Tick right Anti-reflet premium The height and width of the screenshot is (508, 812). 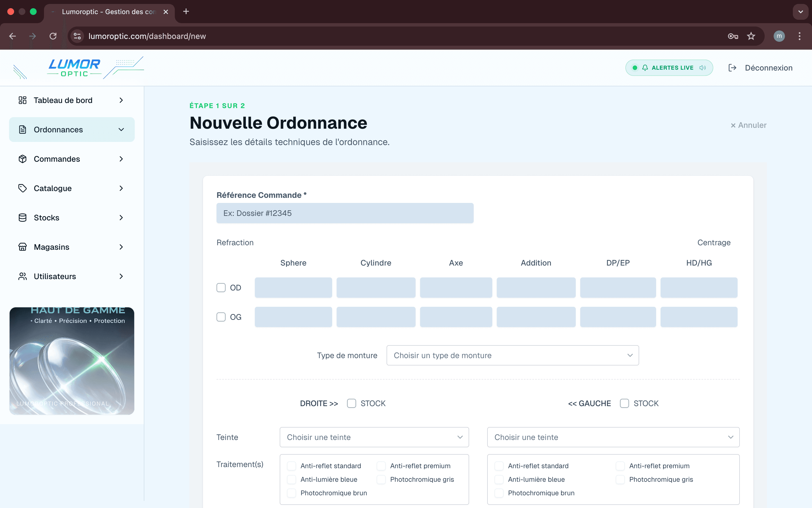point(381,466)
